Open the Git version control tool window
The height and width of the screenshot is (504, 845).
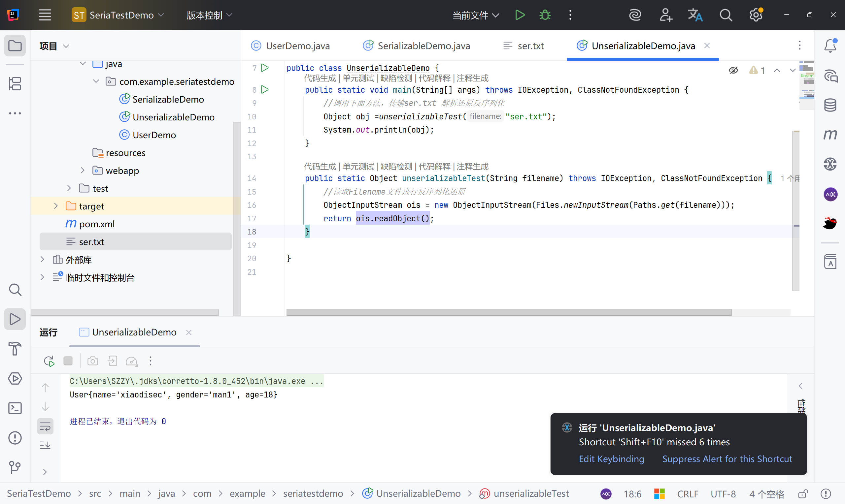pos(15,467)
